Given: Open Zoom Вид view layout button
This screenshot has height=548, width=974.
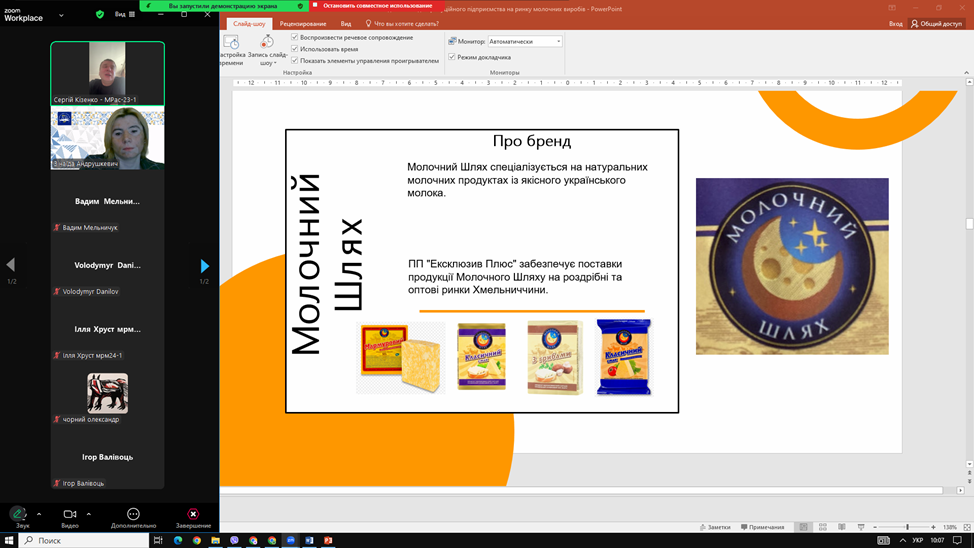Looking at the screenshot, I should tap(125, 14).
